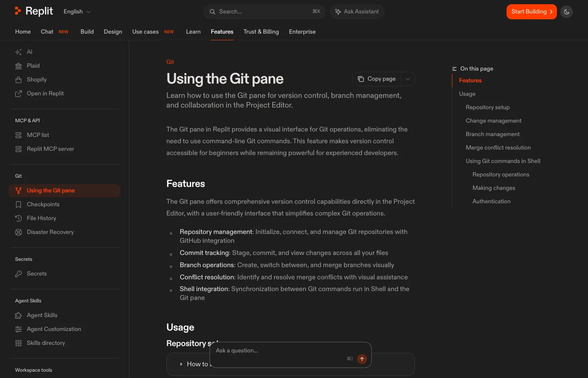Click the Ask Assistant button
This screenshot has width=588, height=378.
click(357, 12)
